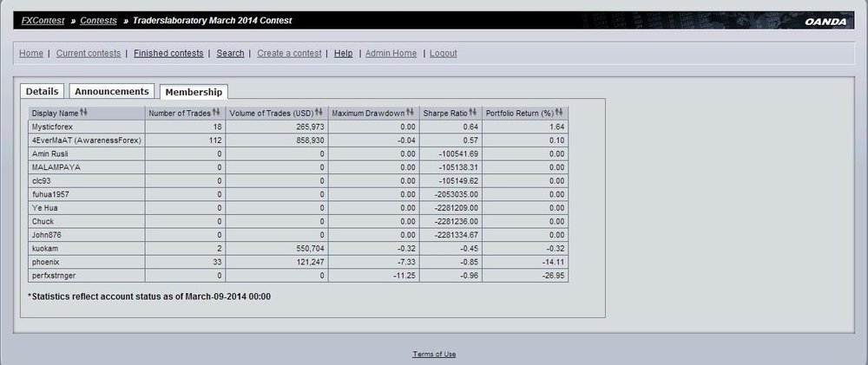
Task: Click the statistics date footnote
Action: coord(149,297)
